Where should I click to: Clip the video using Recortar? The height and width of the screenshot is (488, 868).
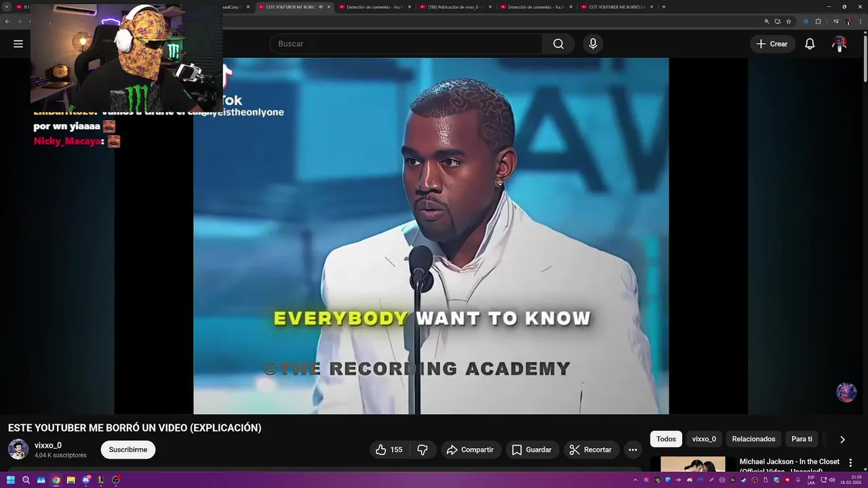[591, 449]
